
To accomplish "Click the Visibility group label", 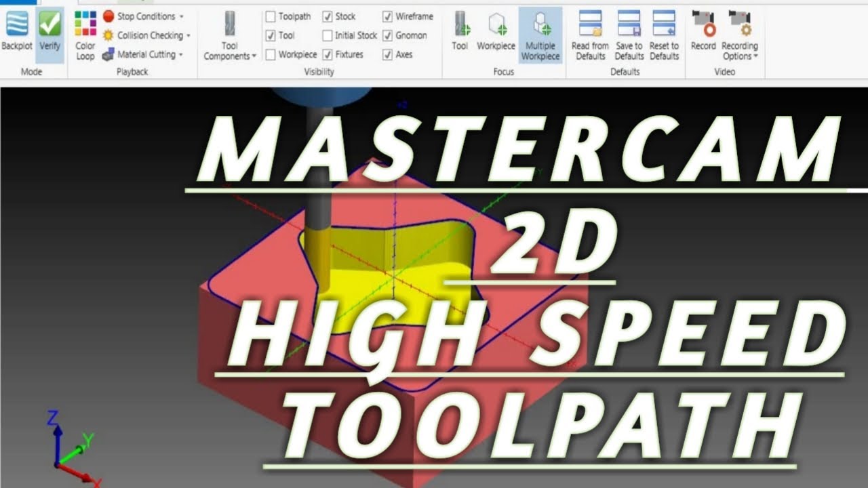I will 319,72.
